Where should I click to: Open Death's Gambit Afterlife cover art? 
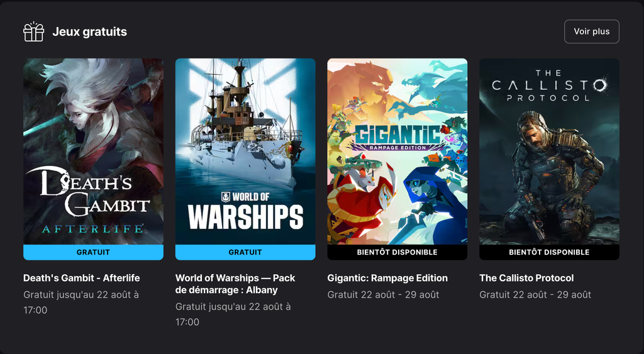pos(93,152)
